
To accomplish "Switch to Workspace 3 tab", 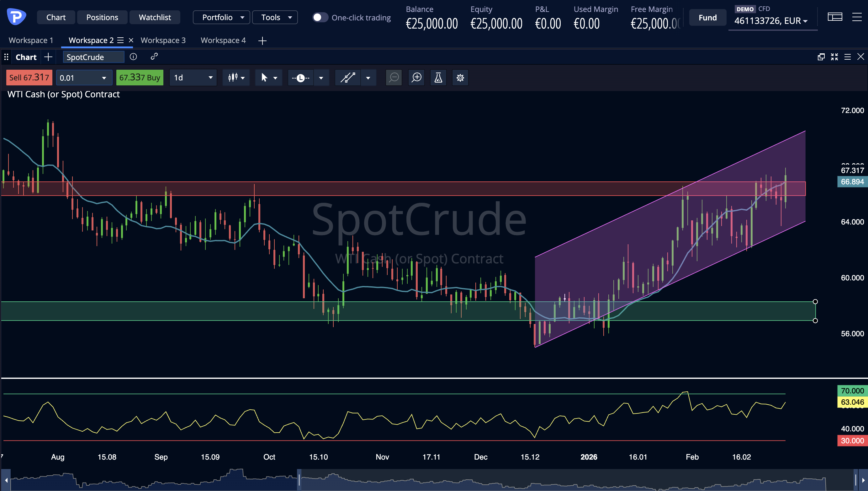I will [x=163, y=40].
